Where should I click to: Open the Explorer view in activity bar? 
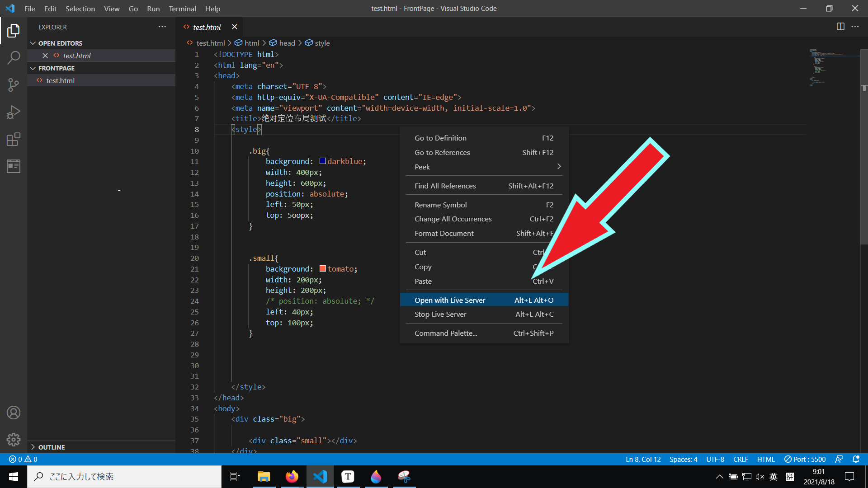(x=14, y=31)
